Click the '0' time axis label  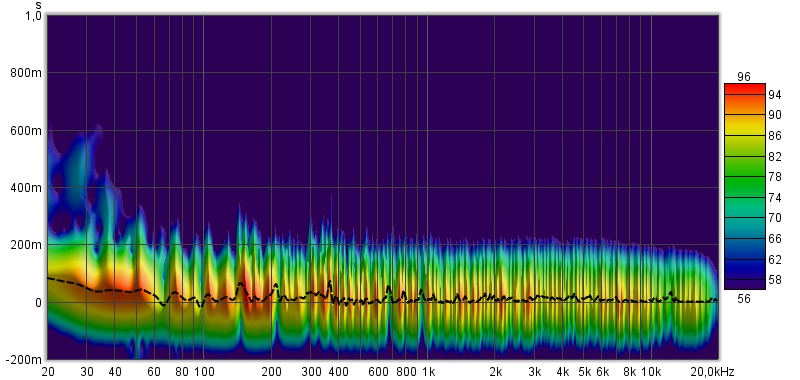pos(38,302)
